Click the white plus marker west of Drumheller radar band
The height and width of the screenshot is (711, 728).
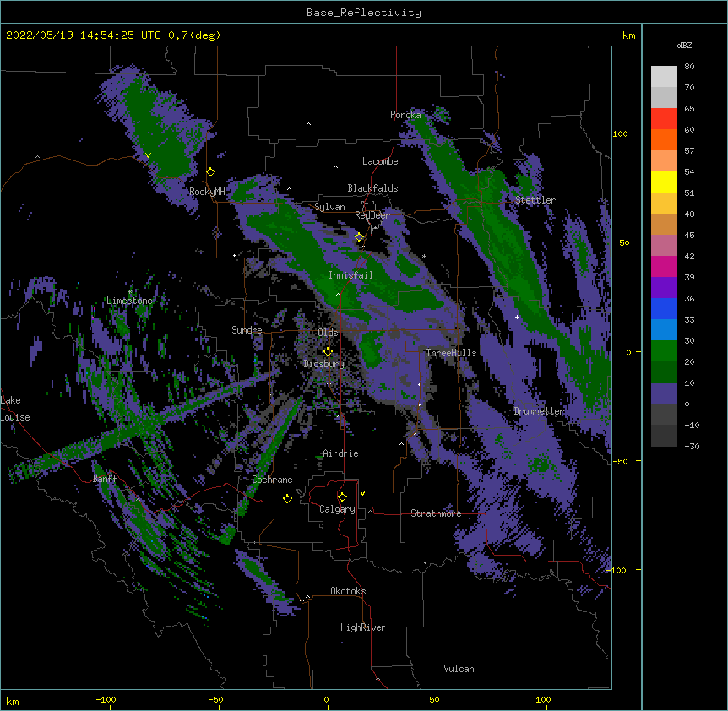pos(517,317)
